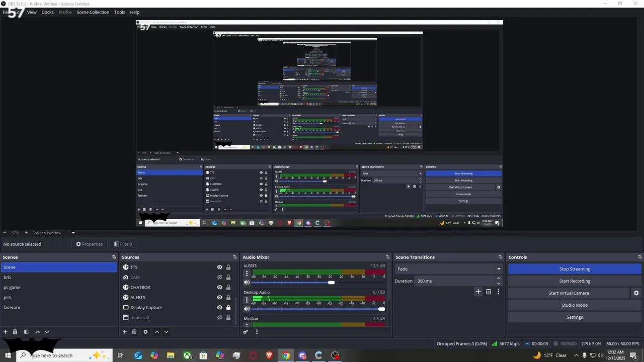Mute the Desktop Audio channel
644x362 pixels.
click(x=247, y=309)
